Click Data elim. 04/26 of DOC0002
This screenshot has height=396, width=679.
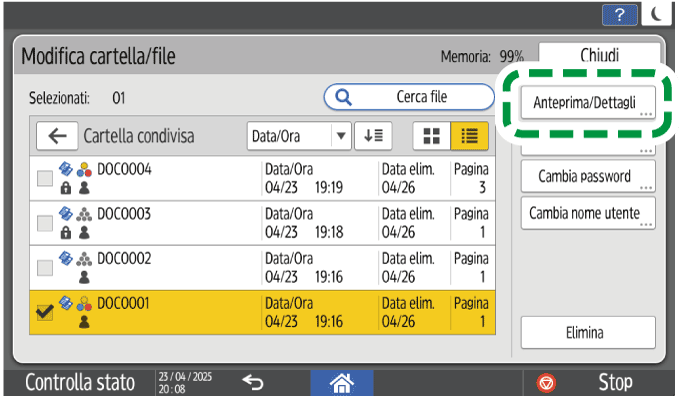point(408,268)
